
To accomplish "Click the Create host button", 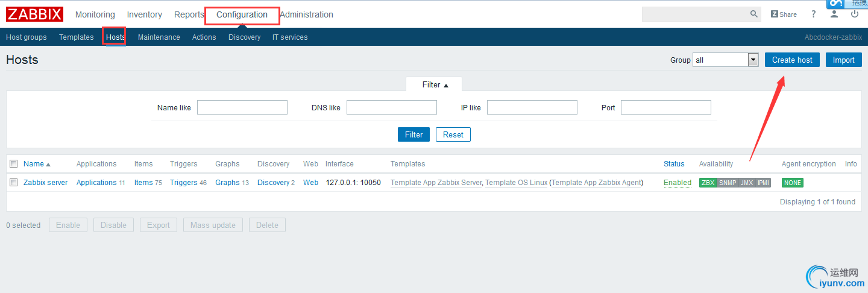I will click(x=792, y=60).
